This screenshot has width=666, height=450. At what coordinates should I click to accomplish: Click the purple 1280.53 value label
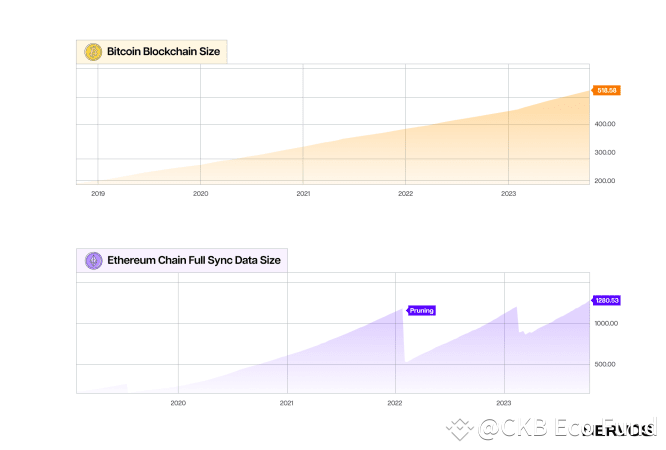607,300
